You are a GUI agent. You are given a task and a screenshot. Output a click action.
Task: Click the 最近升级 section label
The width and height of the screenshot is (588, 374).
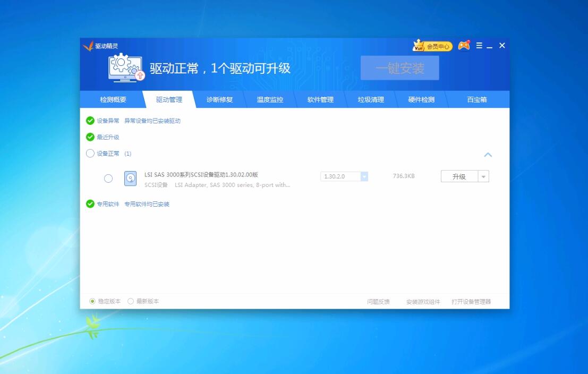coord(108,137)
